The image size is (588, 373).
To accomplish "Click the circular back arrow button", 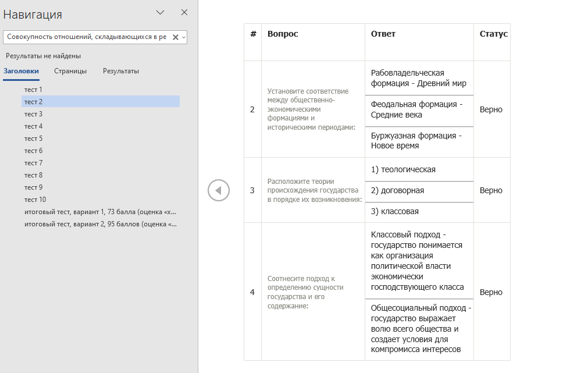I will [219, 190].
